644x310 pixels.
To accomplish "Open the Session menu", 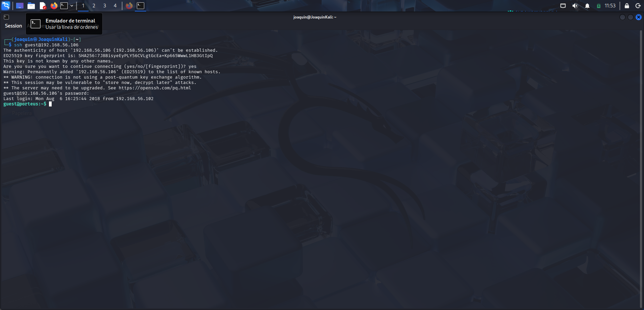I will pos(13,26).
